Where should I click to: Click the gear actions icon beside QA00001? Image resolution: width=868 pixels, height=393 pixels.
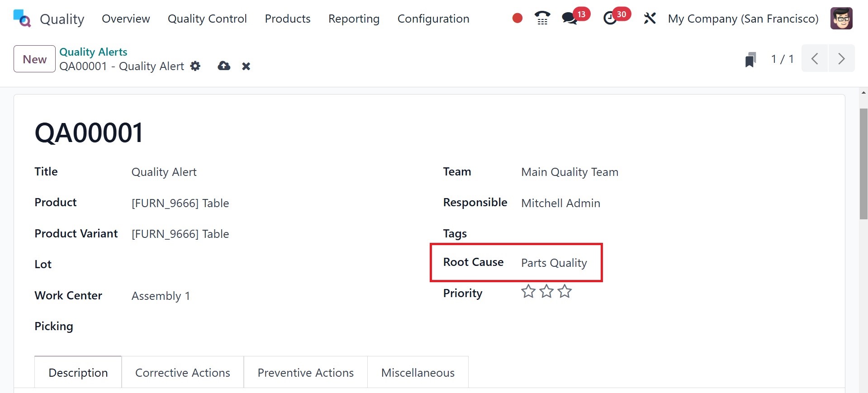point(195,66)
